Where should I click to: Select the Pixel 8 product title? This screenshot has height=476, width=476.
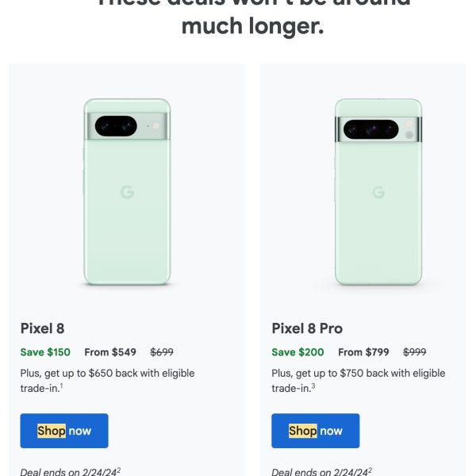pyautogui.click(x=43, y=328)
